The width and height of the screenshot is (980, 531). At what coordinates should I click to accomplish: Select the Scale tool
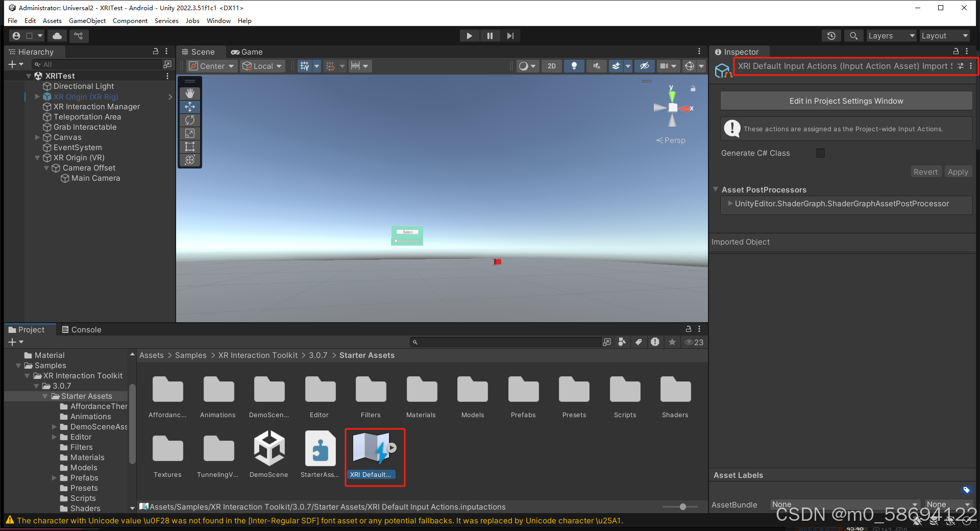(189, 133)
